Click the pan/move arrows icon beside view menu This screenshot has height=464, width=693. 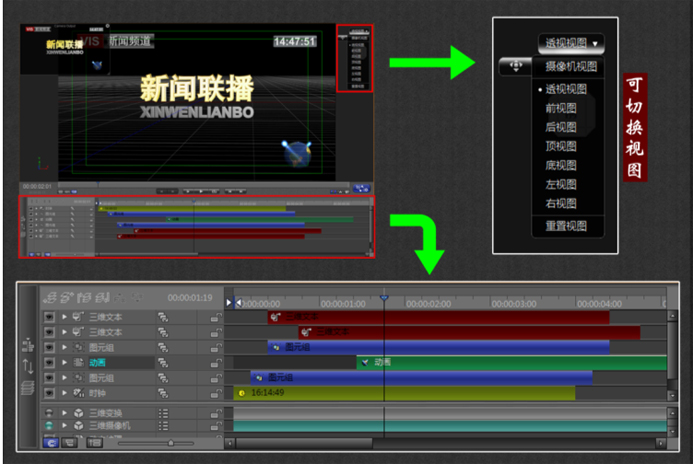(515, 66)
